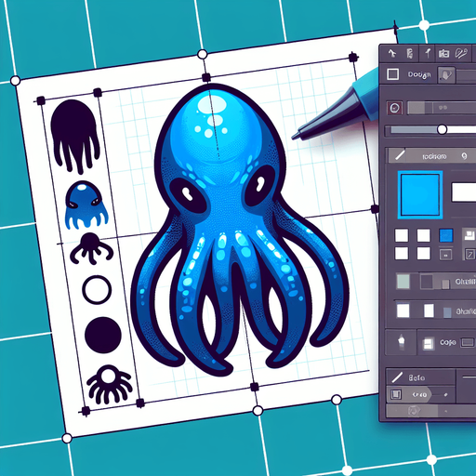Select the feather pen tool icon

pos(461,53)
